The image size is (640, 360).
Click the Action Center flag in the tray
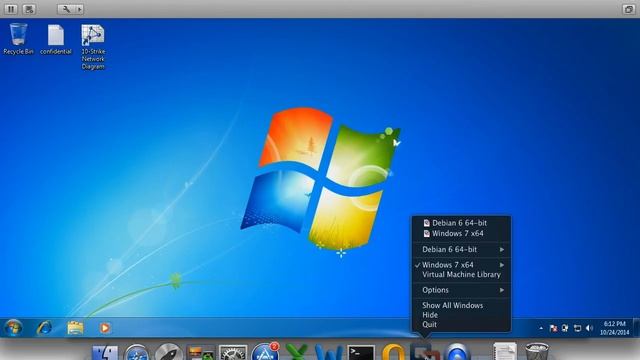(x=553, y=328)
